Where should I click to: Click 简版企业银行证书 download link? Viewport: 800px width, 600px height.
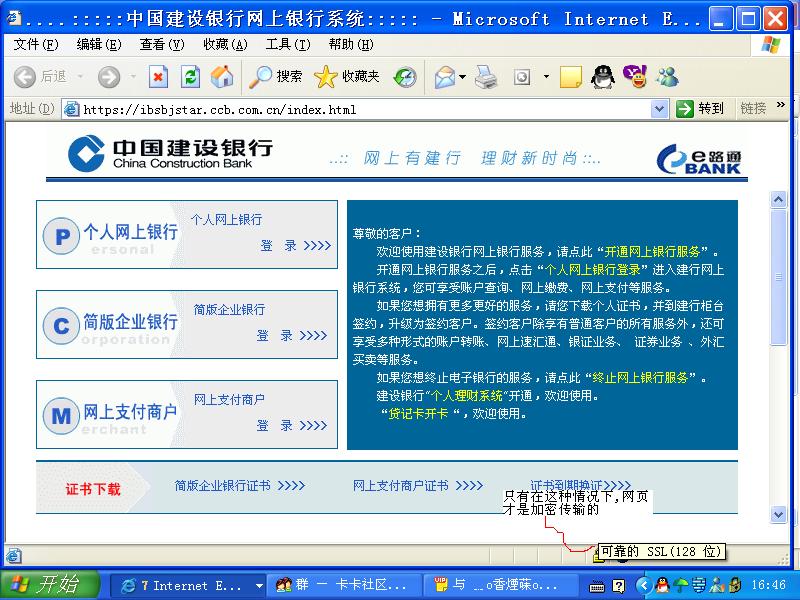click(240, 485)
